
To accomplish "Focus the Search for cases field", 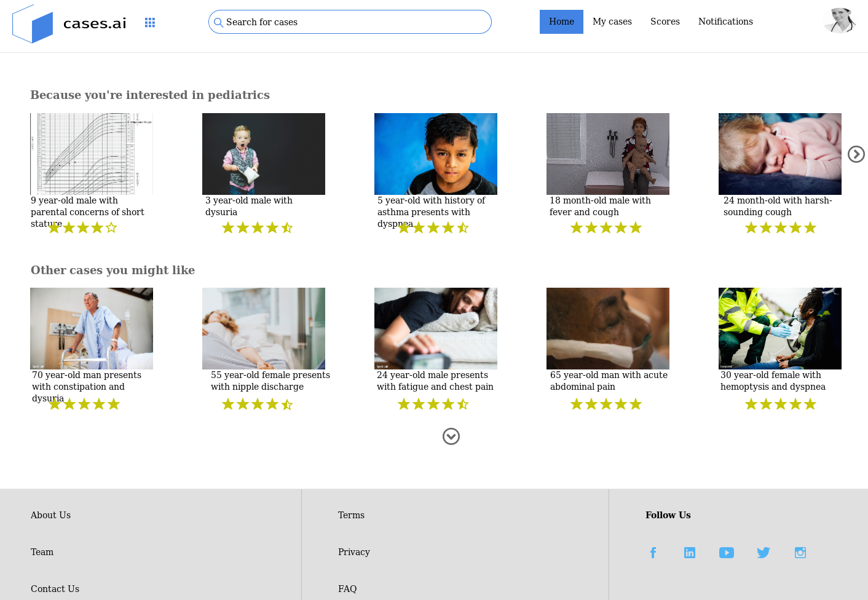I will click(x=350, y=22).
